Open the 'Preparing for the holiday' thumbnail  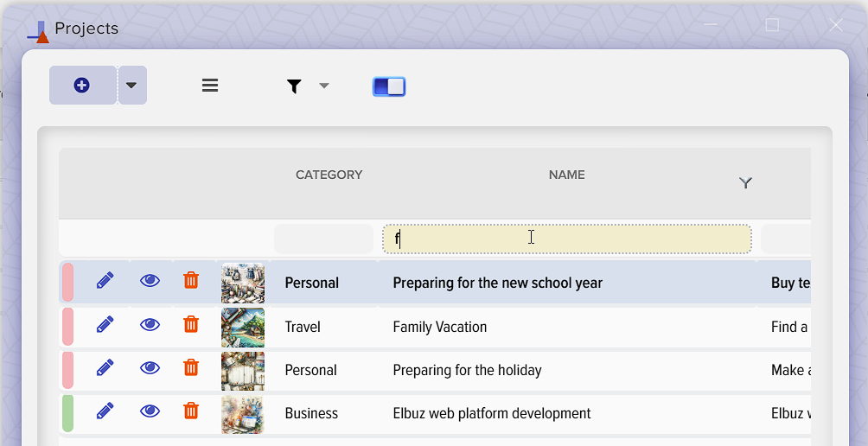pos(242,372)
